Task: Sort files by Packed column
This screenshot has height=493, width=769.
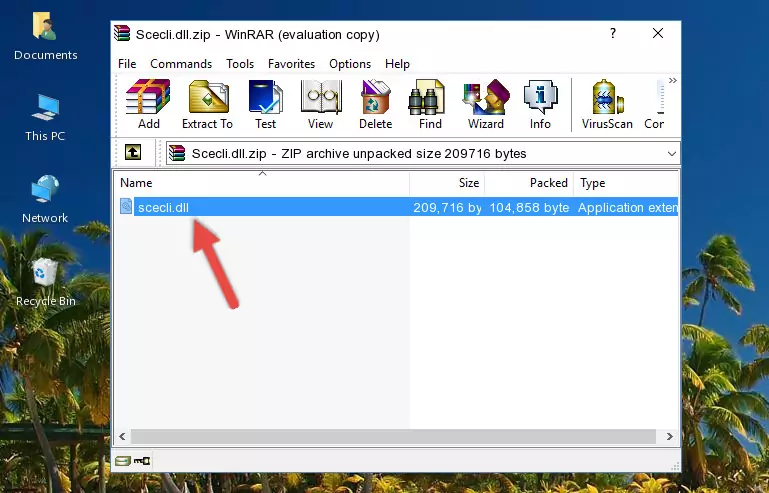Action: pyautogui.click(x=529, y=183)
